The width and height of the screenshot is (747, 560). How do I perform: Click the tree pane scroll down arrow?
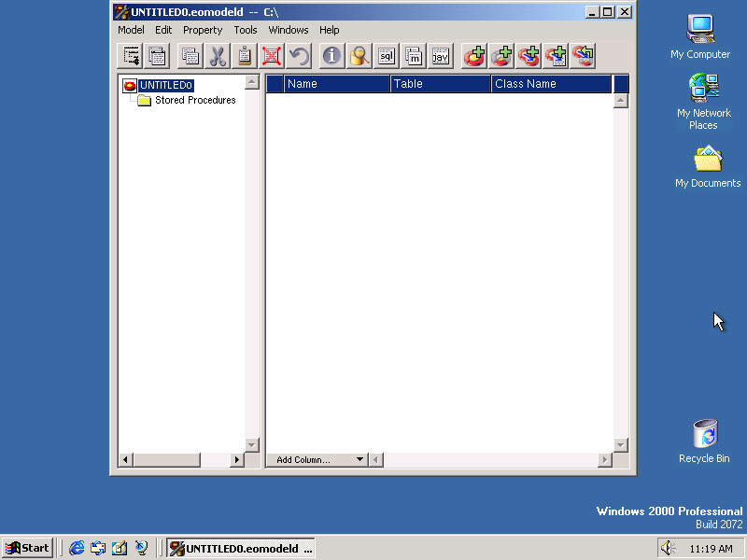click(252, 445)
